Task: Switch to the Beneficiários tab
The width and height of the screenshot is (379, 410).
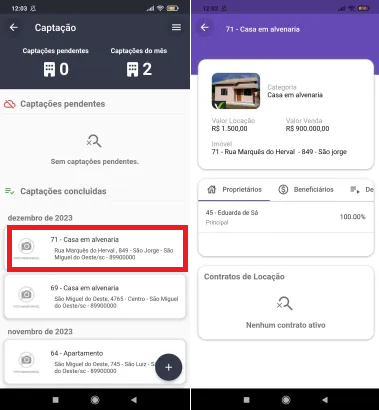Action: pos(306,190)
